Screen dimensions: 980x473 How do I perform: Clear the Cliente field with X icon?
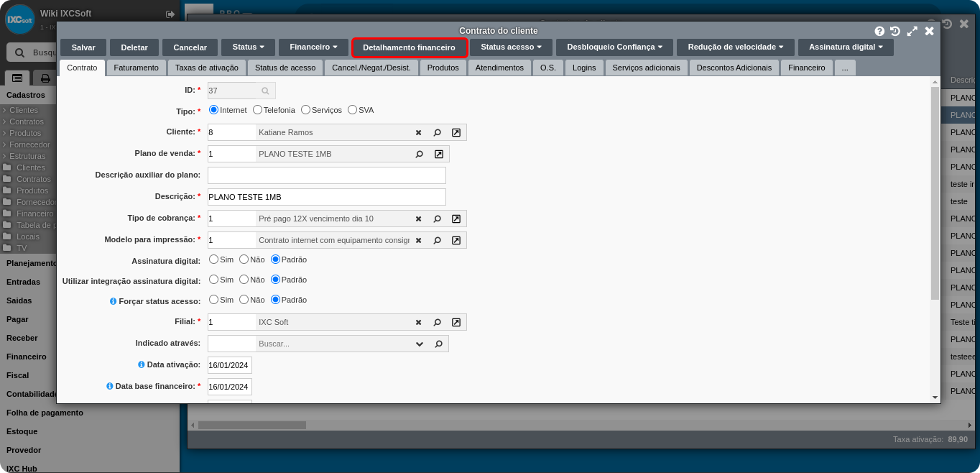(418, 132)
